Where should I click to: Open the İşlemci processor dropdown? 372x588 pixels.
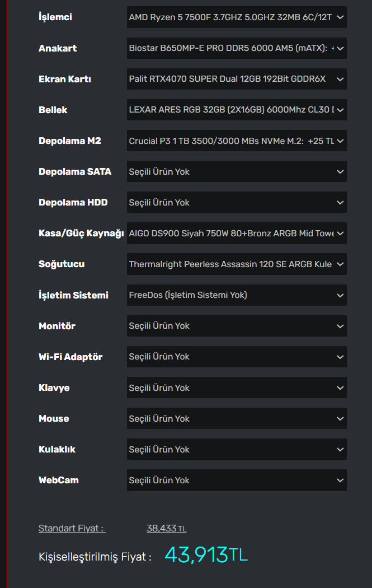pyautogui.click(x=237, y=17)
